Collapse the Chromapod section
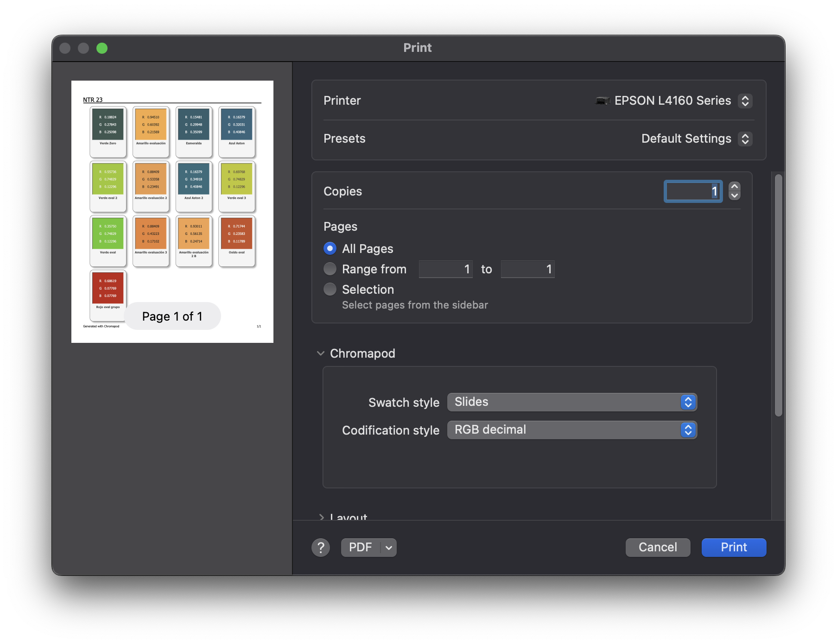 point(321,354)
